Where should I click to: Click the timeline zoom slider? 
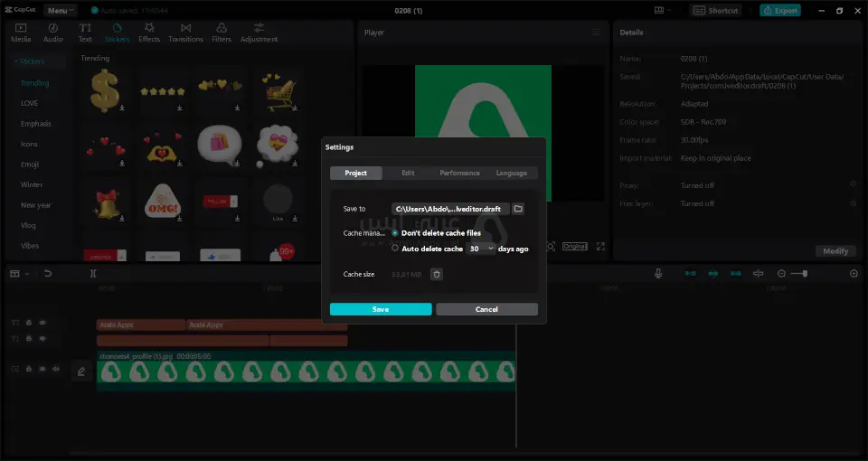[x=798, y=273]
